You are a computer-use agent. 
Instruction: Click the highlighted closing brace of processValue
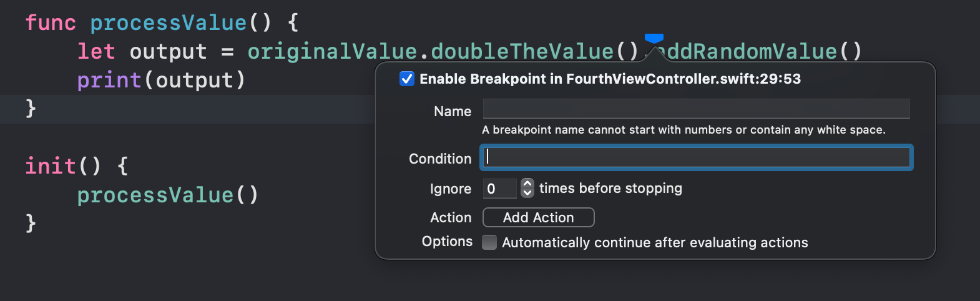click(31, 109)
